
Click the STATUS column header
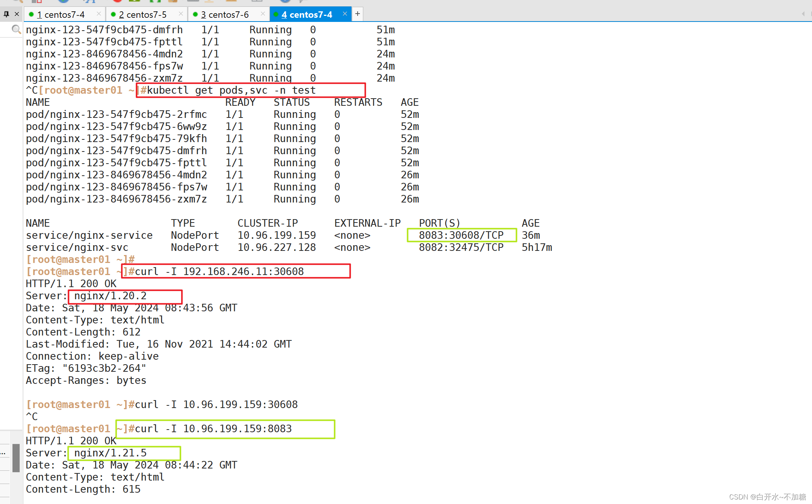pos(292,102)
